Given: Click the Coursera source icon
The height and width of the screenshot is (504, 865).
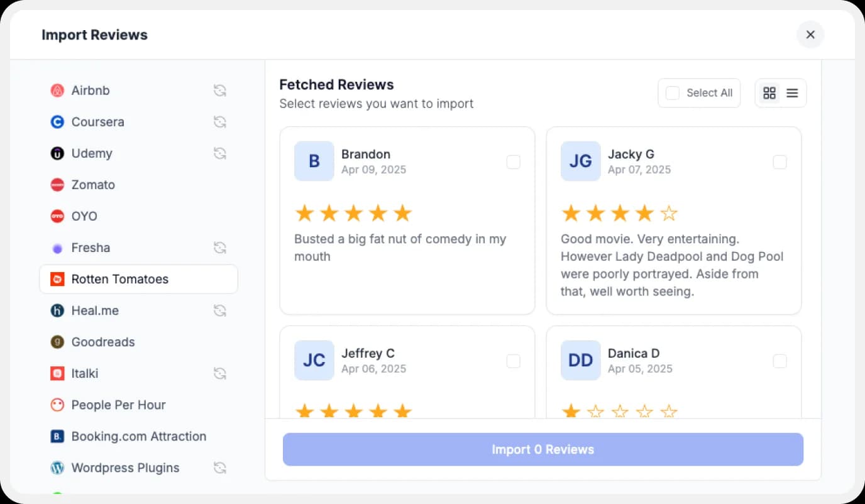Looking at the screenshot, I should (57, 121).
